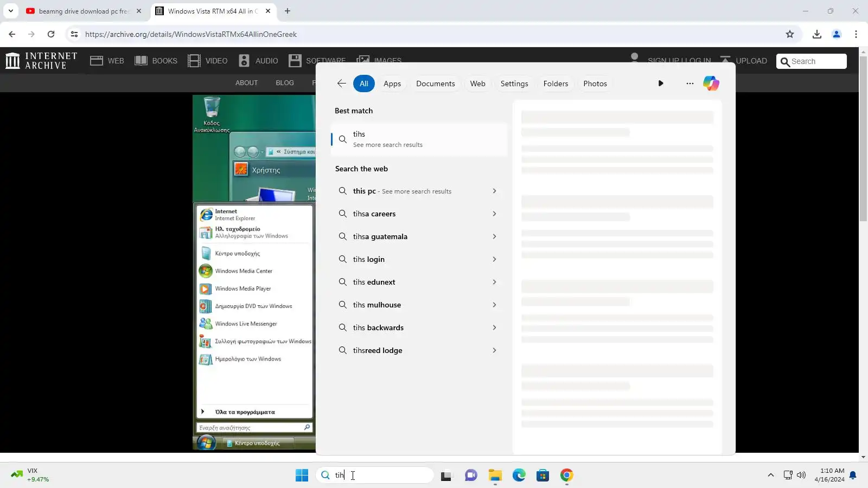868x488 pixels.
Task: Open the three-dots more options menu in the search panel
Action: [690, 84]
